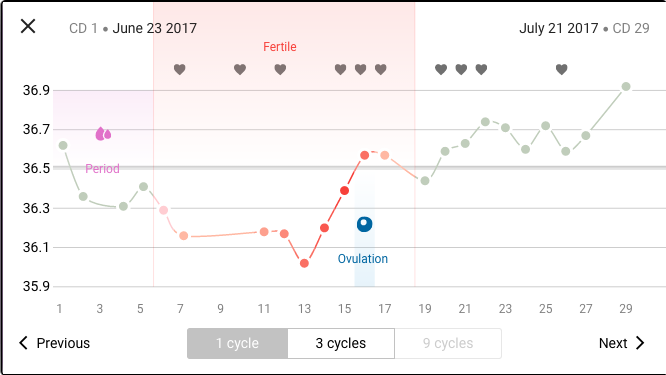This screenshot has height=375, width=666.
Task: Select the lowest temperature point on day 13
Action: (x=304, y=263)
